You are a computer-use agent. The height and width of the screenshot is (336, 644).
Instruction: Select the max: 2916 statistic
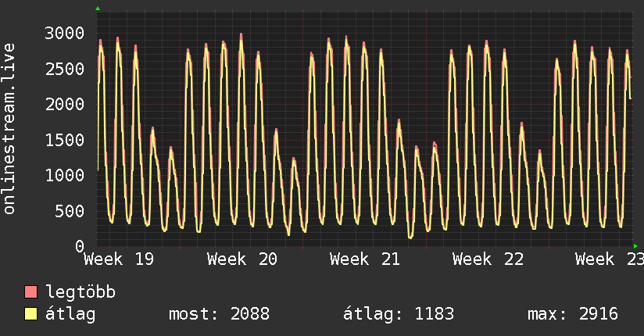pyautogui.click(x=573, y=314)
